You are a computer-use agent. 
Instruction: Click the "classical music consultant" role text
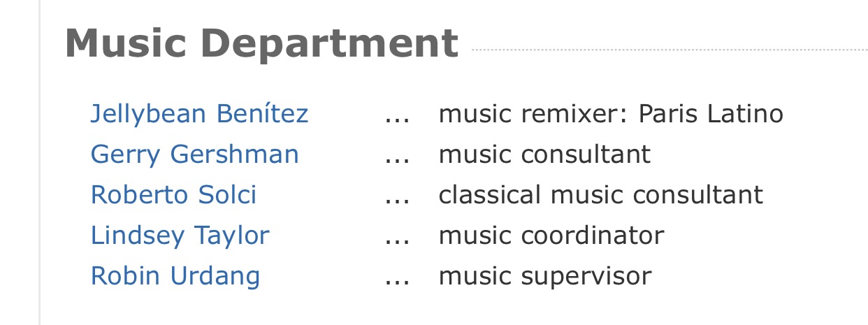tap(601, 194)
